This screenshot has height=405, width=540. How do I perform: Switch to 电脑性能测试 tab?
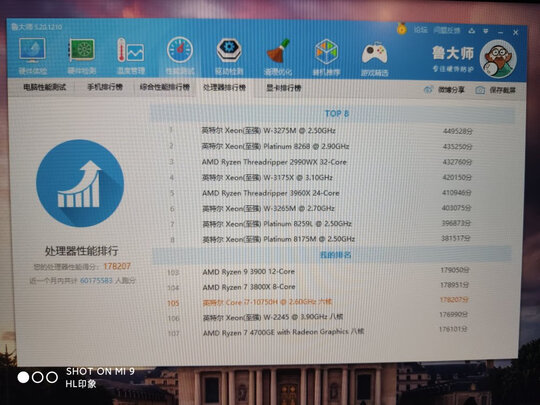[44, 87]
